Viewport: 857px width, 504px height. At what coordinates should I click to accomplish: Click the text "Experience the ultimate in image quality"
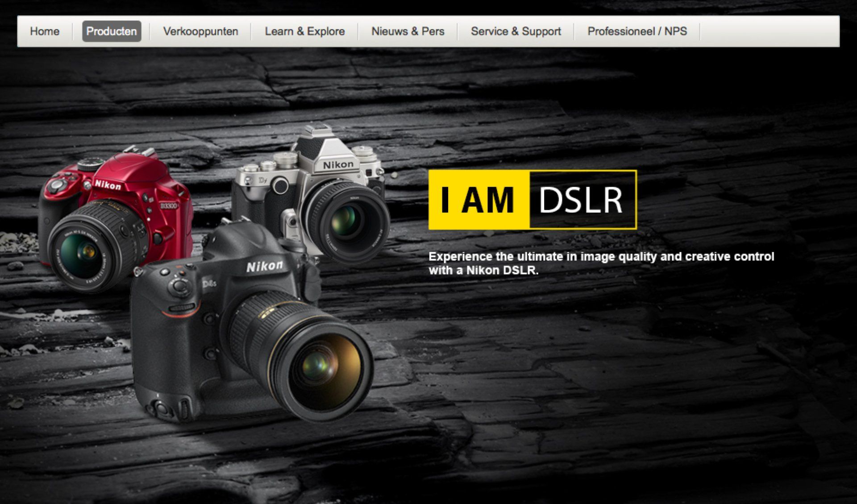543,257
